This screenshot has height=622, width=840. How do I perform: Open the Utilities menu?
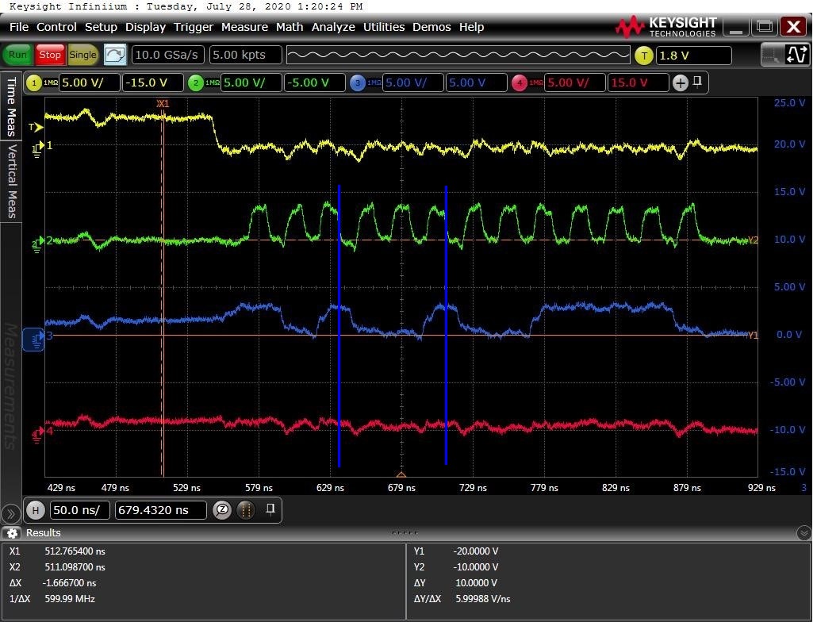[x=384, y=27]
